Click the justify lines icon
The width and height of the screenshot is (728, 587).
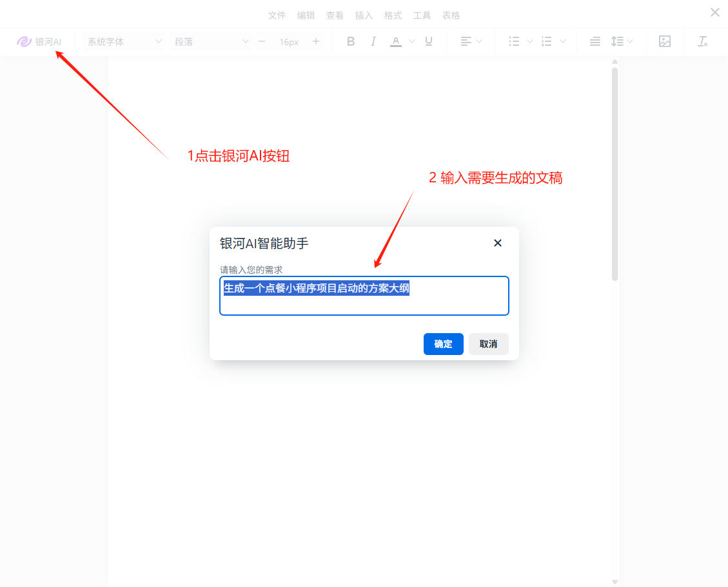coord(595,42)
